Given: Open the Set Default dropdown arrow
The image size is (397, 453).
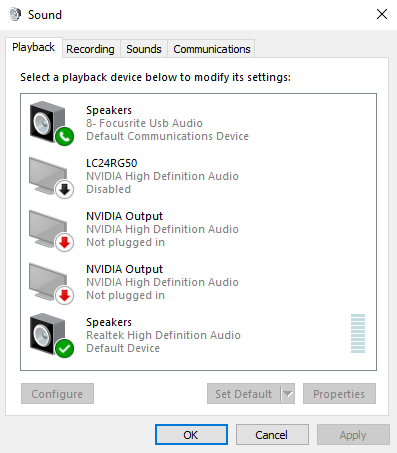Looking at the screenshot, I should click(x=288, y=394).
